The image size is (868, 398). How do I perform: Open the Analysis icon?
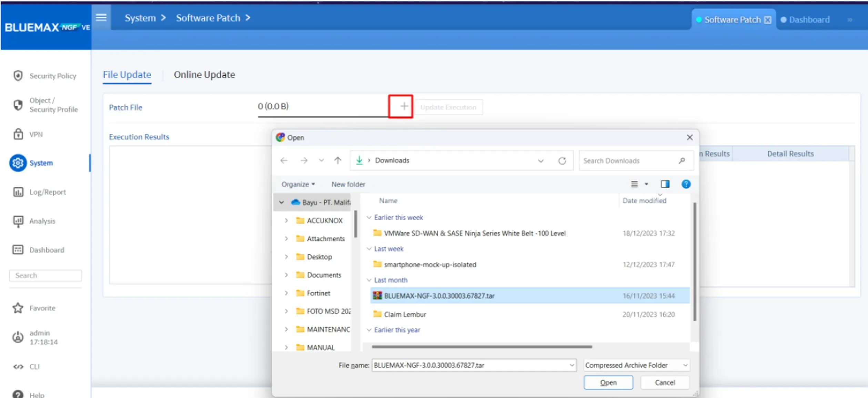18,221
